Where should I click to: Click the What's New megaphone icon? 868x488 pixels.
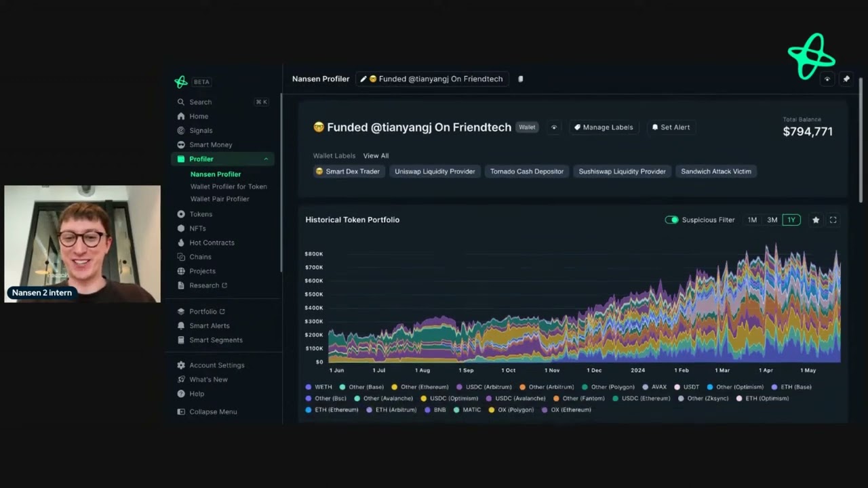[181, 380]
